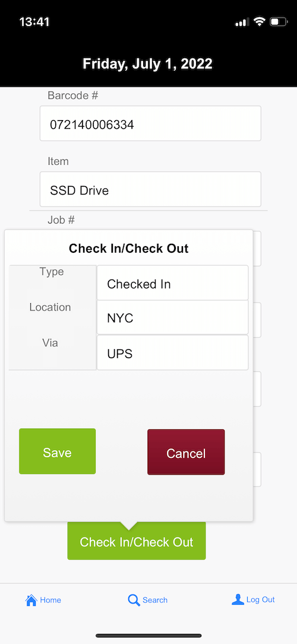Image resolution: width=297 pixels, height=644 pixels.
Task: Focus the Barcode # input field
Action: click(x=150, y=123)
